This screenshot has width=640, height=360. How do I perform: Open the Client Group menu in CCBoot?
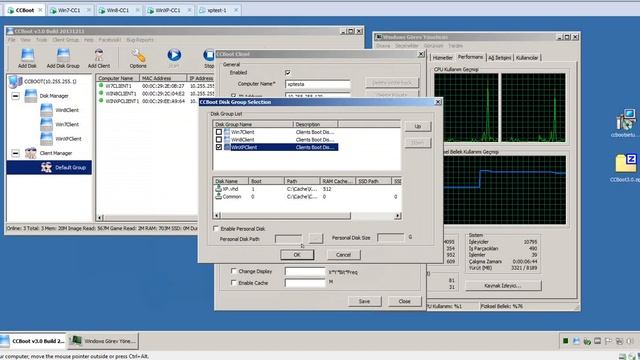[x=65, y=40]
